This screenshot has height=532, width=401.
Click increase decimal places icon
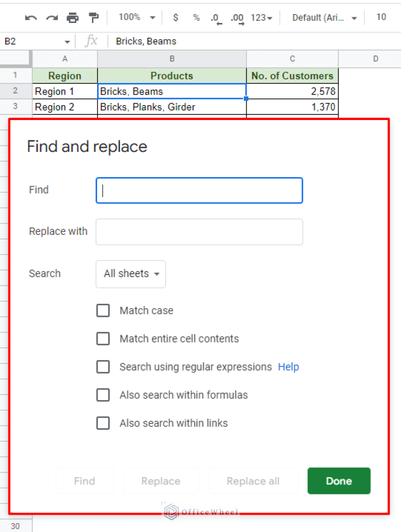pyautogui.click(x=236, y=17)
